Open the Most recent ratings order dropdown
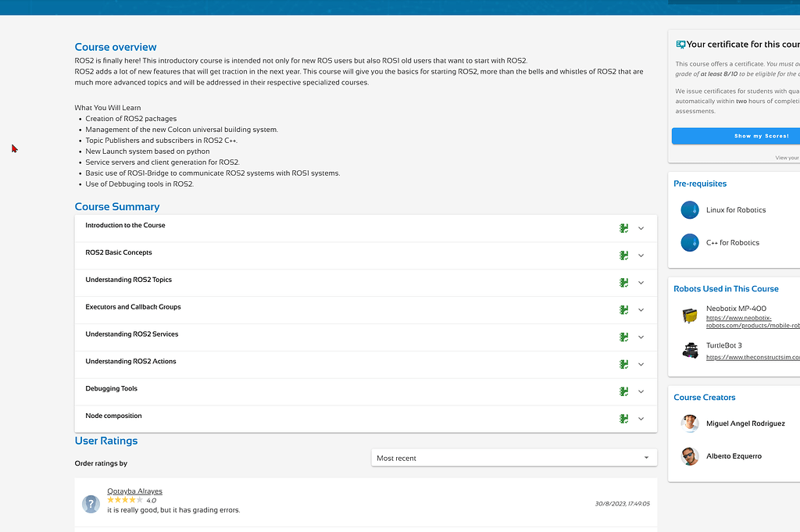800x532 pixels. [513, 458]
